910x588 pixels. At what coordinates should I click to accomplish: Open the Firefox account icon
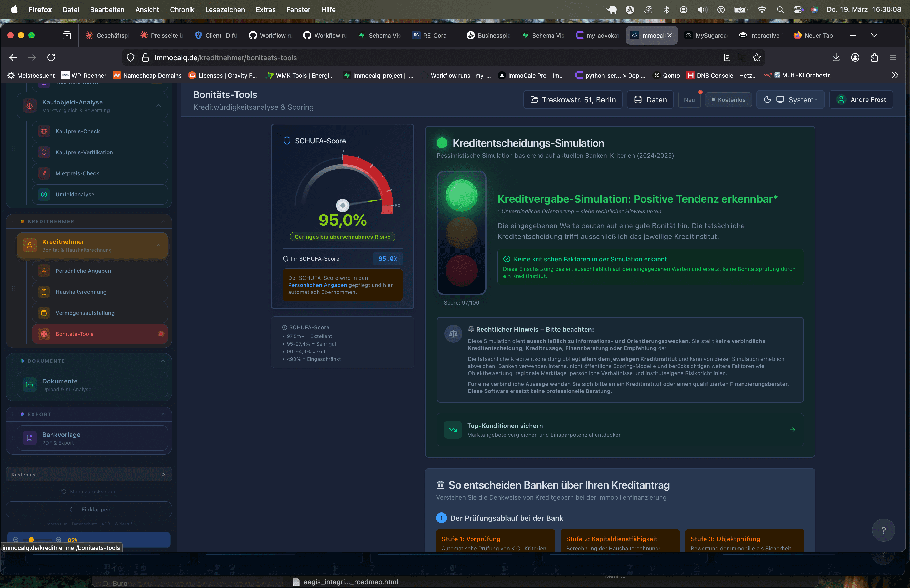[855, 57]
